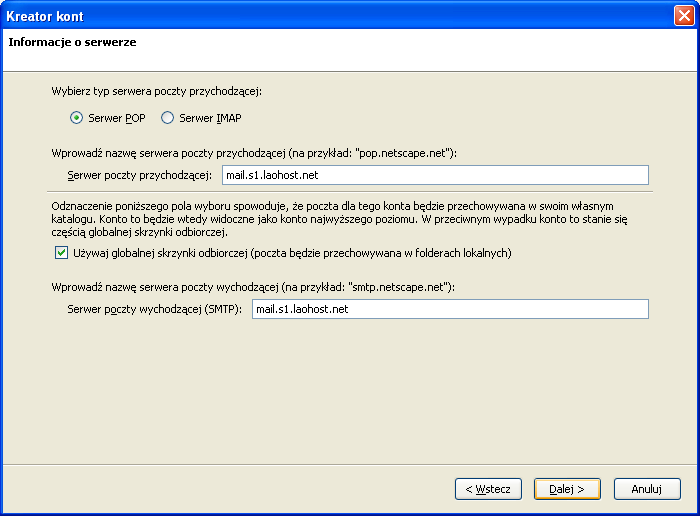This screenshot has width=700, height=516.
Task: Focus the outgoing SMTP server text field
Action: [450, 309]
